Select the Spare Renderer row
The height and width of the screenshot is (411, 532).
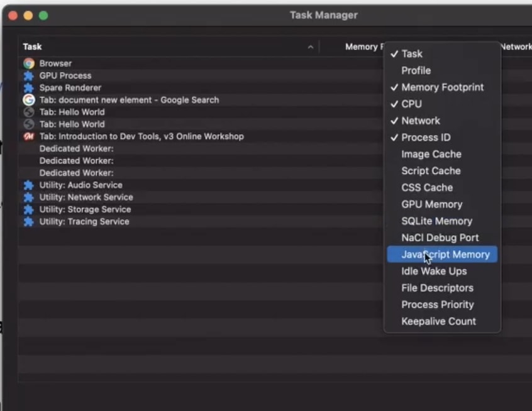coord(201,88)
